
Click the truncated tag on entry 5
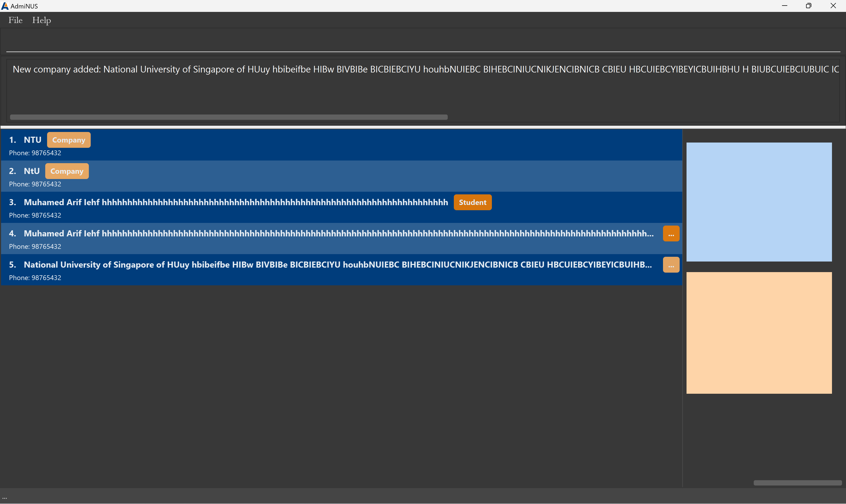(671, 265)
